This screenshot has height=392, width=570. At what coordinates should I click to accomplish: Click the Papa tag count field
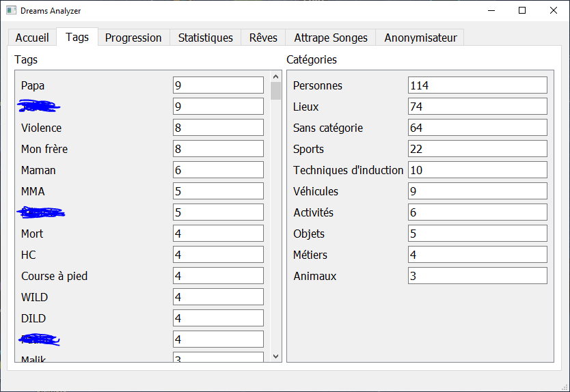coord(218,85)
